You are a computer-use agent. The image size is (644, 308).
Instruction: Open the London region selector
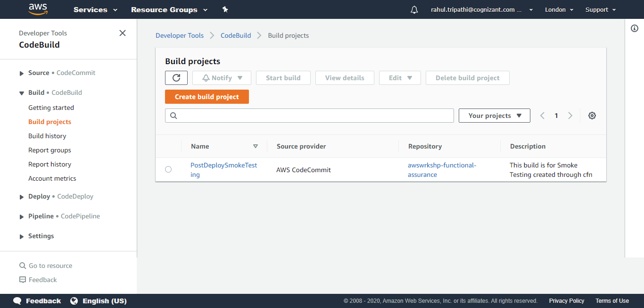pyautogui.click(x=559, y=9)
